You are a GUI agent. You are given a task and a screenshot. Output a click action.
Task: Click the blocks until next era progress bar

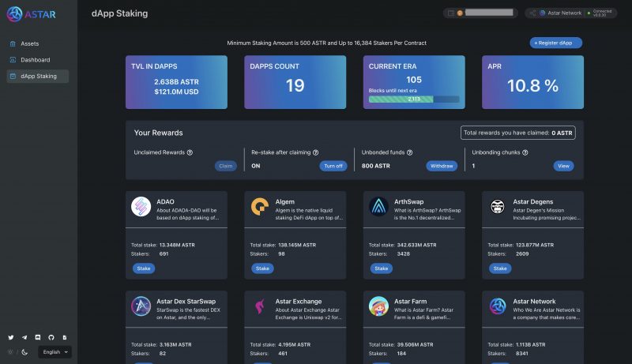pos(414,99)
